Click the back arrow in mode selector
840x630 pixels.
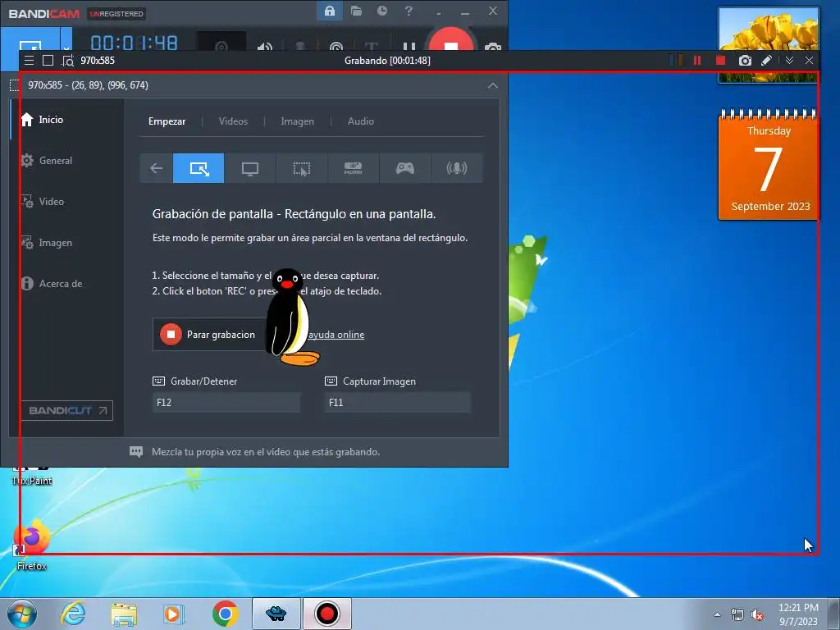pos(156,168)
